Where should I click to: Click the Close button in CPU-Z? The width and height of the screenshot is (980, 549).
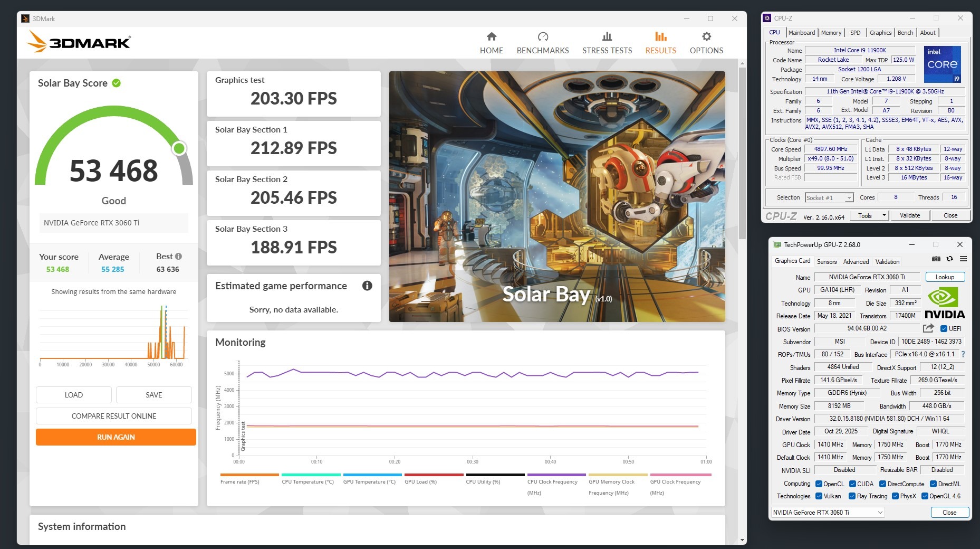pos(950,215)
